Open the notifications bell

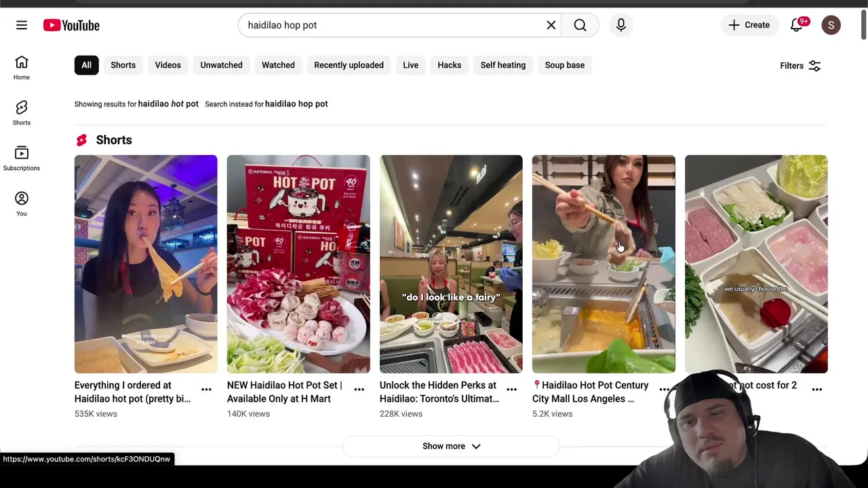tap(797, 25)
